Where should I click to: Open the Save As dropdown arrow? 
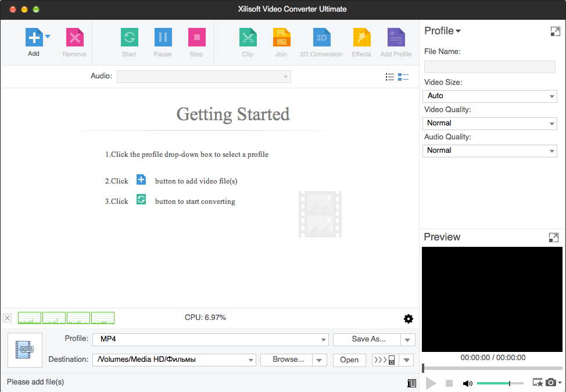tap(407, 340)
